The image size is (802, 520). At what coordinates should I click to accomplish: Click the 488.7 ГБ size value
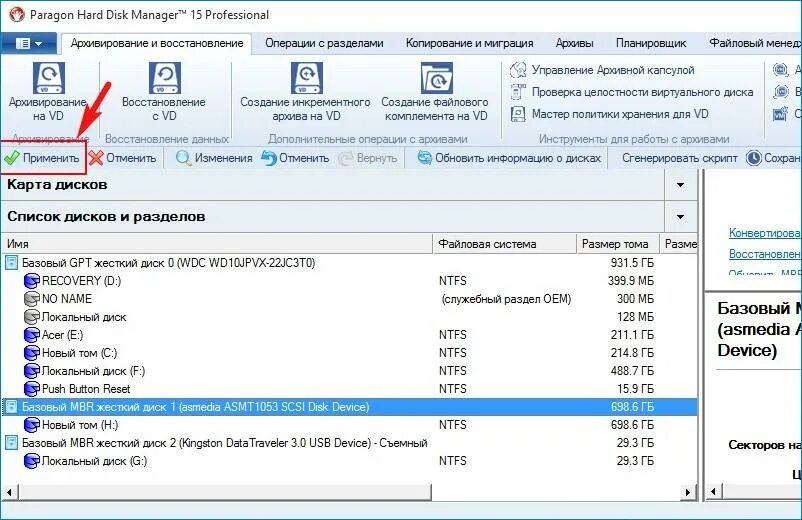(x=632, y=371)
